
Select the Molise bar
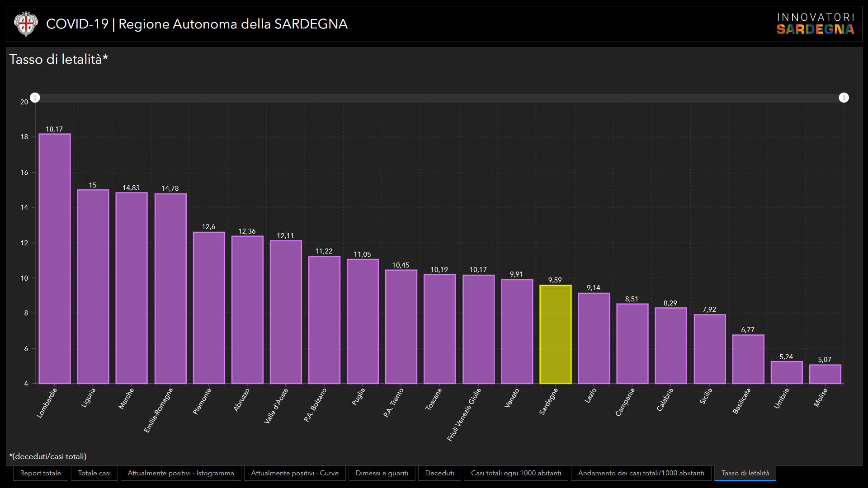[825, 374]
